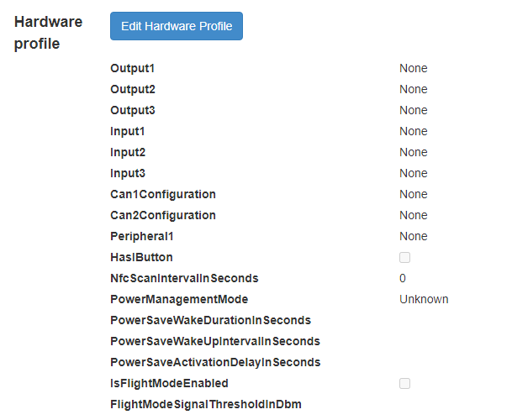Enable the IsFlightModeEnabled checkbox

(404, 383)
